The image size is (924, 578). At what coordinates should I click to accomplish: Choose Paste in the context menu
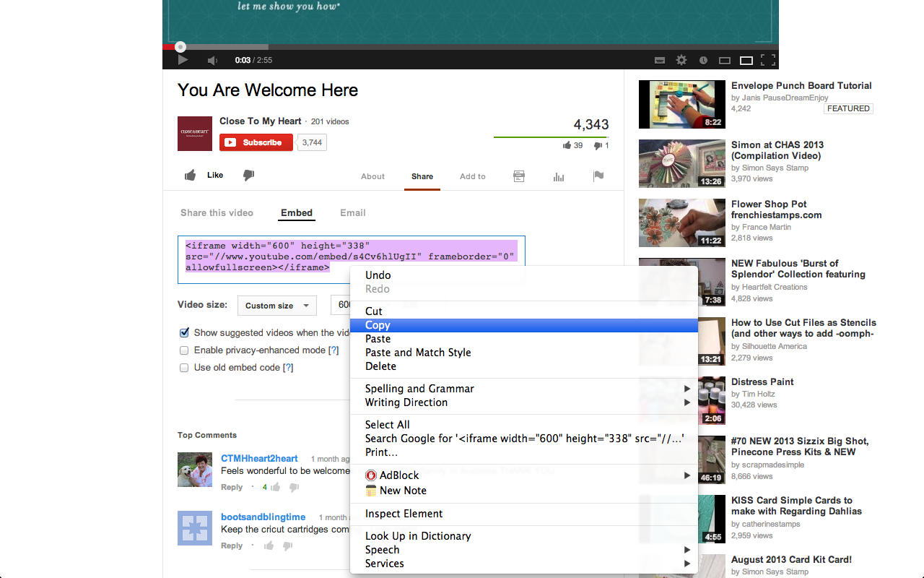coord(523,339)
